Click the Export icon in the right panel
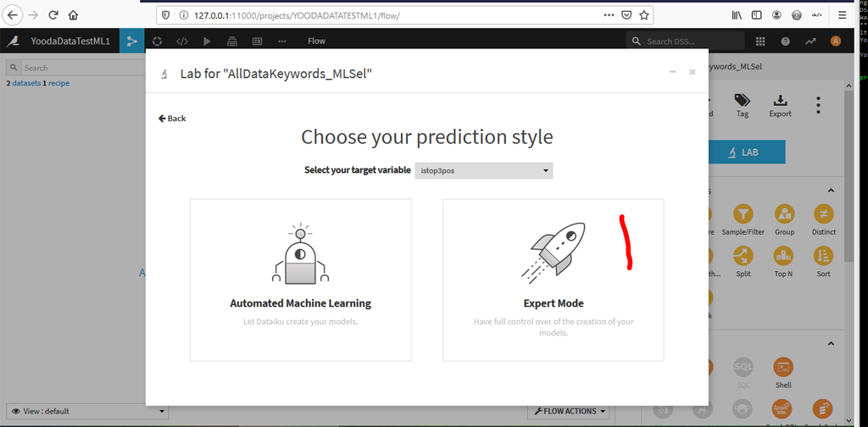The image size is (868, 427). pyautogui.click(x=780, y=105)
